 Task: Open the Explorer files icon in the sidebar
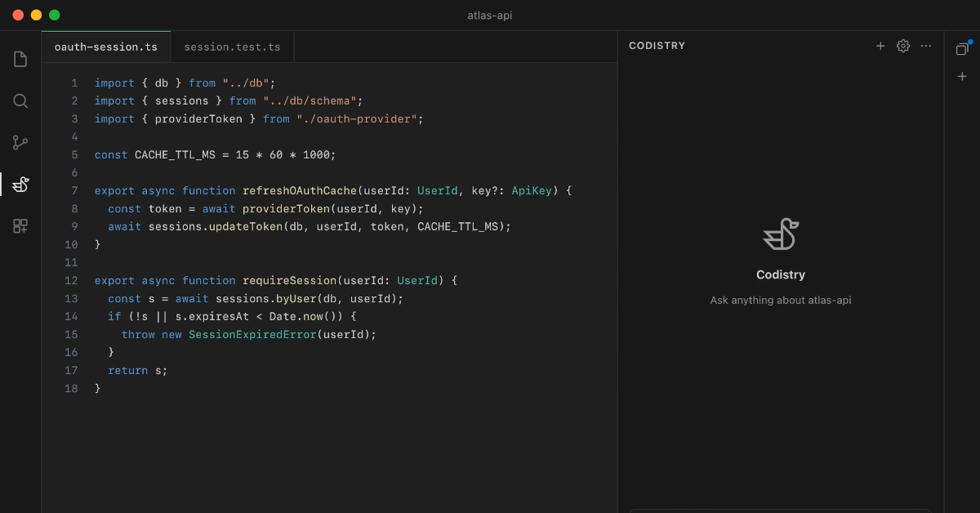(20, 59)
